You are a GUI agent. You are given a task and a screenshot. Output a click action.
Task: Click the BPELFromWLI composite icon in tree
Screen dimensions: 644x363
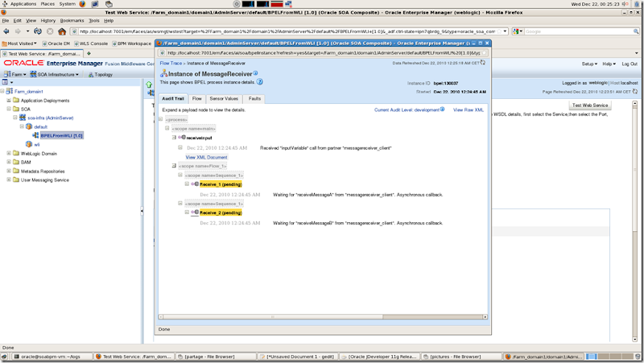click(x=35, y=135)
